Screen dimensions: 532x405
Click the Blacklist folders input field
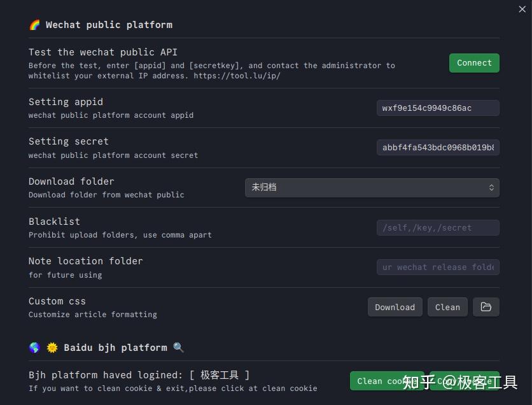tap(438, 227)
